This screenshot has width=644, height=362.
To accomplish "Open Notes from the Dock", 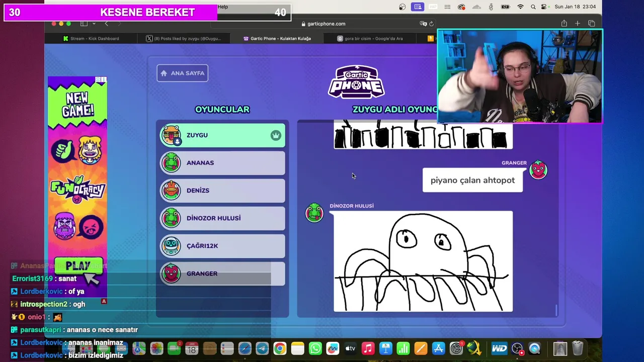I will click(298, 348).
